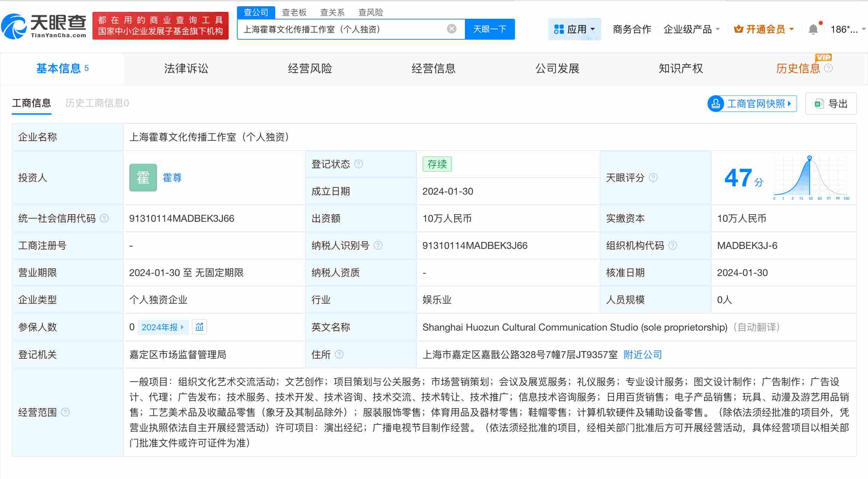Switch to the 查老板 tab
This screenshot has height=479, width=868.
(x=294, y=12)
